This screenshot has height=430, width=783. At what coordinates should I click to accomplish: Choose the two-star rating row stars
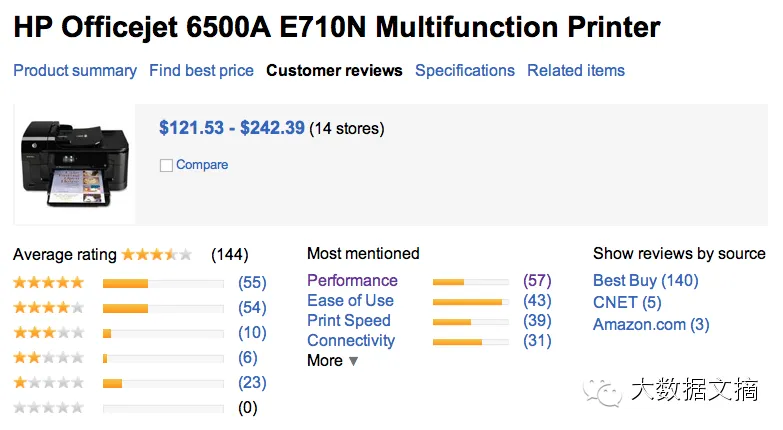tap(48, 358)
